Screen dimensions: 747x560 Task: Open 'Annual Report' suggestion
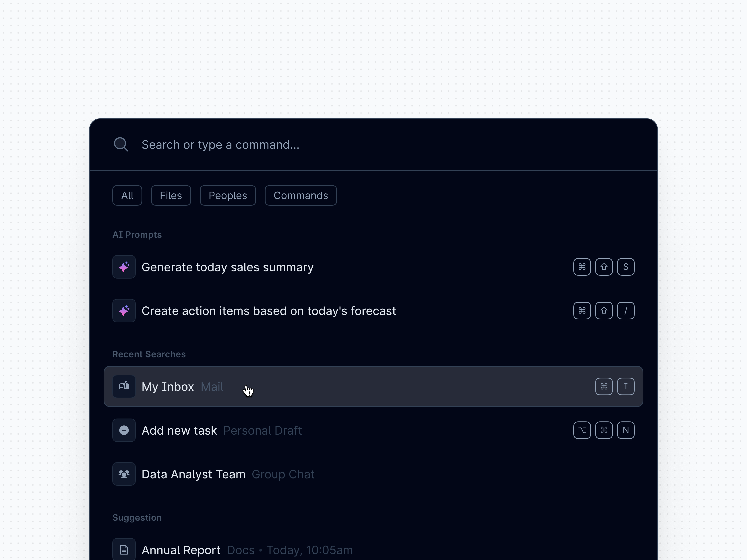pyautogui.click(x=373, y=550)
